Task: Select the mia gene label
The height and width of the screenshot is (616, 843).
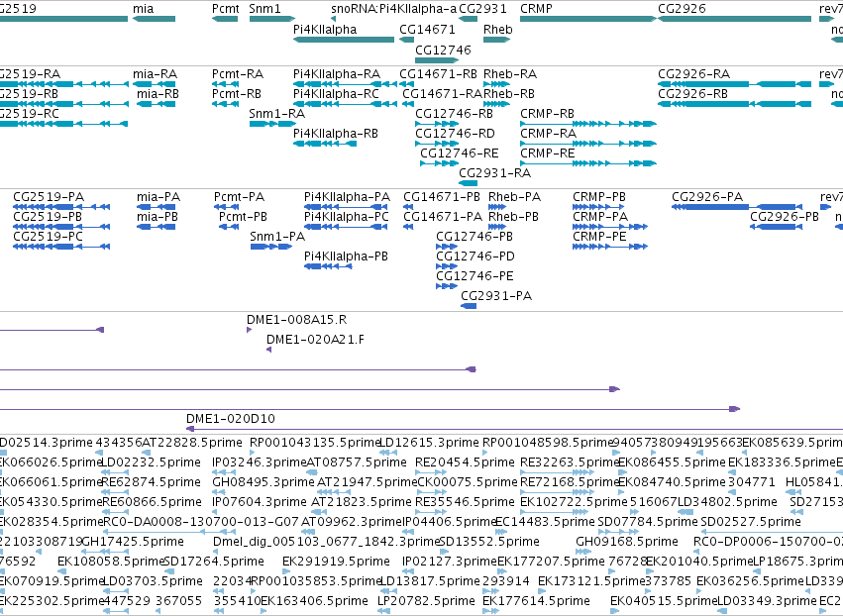Action: 143,9
